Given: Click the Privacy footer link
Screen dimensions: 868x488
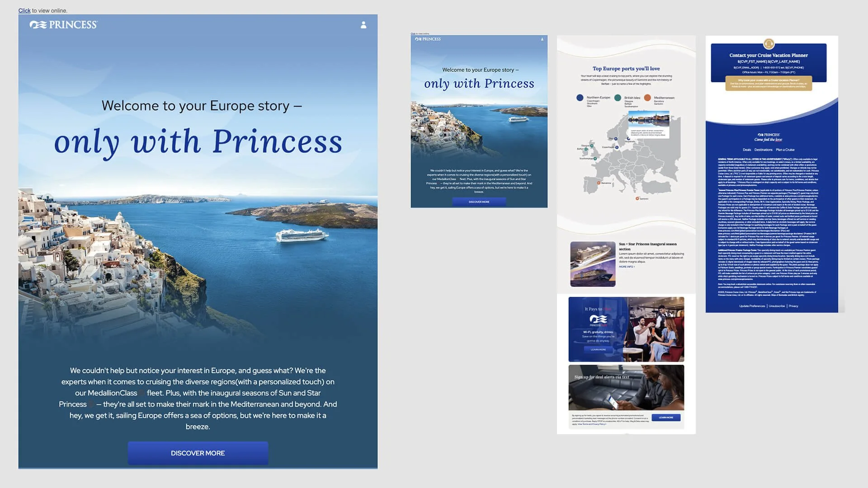Looking at the screenshot, I should click(x=793, y=306).
